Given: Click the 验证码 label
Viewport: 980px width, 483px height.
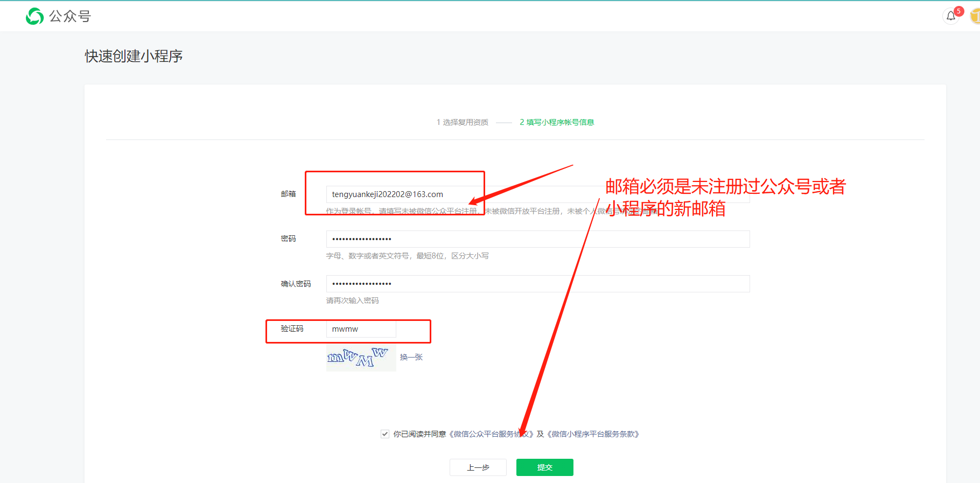Looking at the screenshot, I should coord(292,328).
